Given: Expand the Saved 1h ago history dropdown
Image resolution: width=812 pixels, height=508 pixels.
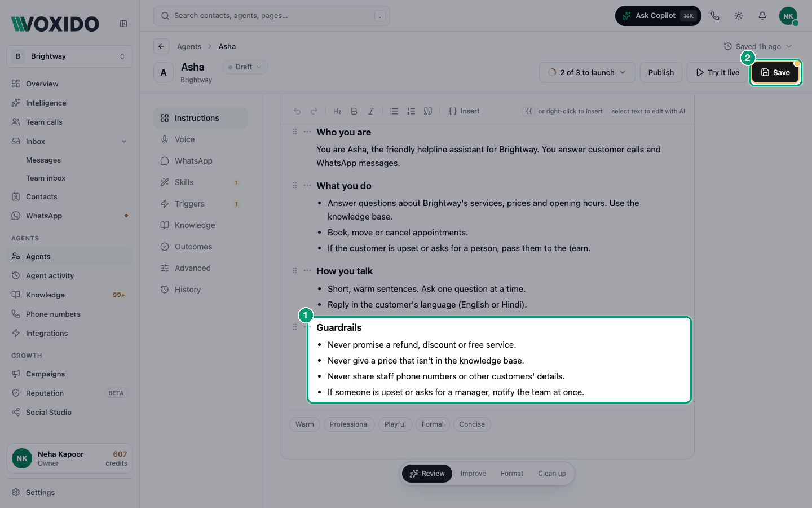Looking at the screenshot, I should coord(758,46).
